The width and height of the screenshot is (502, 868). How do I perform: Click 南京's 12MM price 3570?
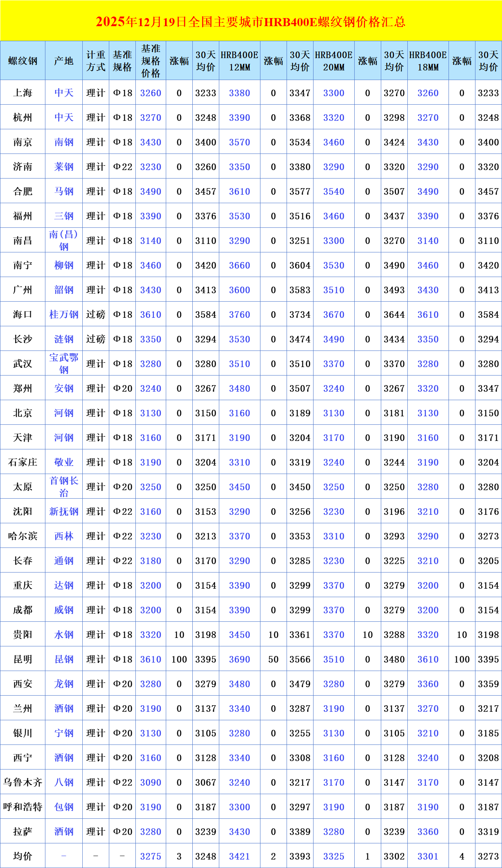tap(240, 142)
